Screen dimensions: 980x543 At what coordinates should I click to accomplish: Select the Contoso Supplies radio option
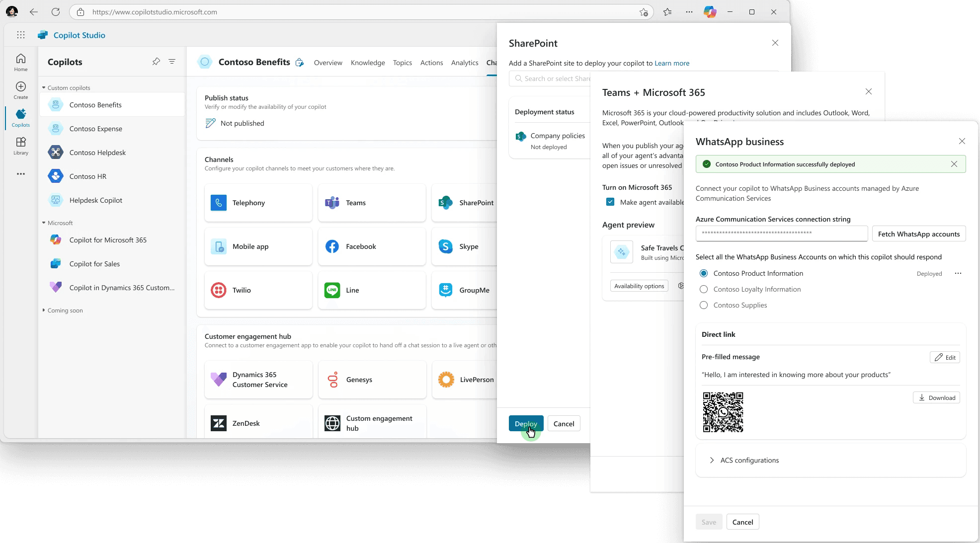(704, 305)
